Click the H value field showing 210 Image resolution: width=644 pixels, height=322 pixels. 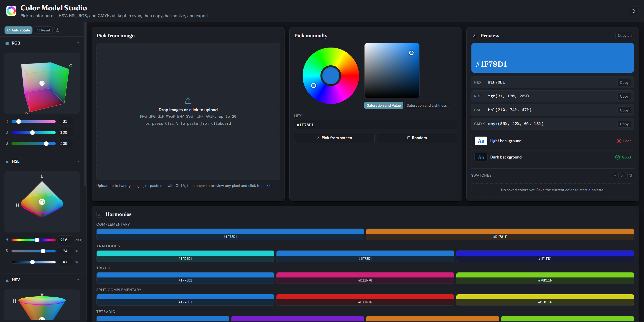click(65, 240)
